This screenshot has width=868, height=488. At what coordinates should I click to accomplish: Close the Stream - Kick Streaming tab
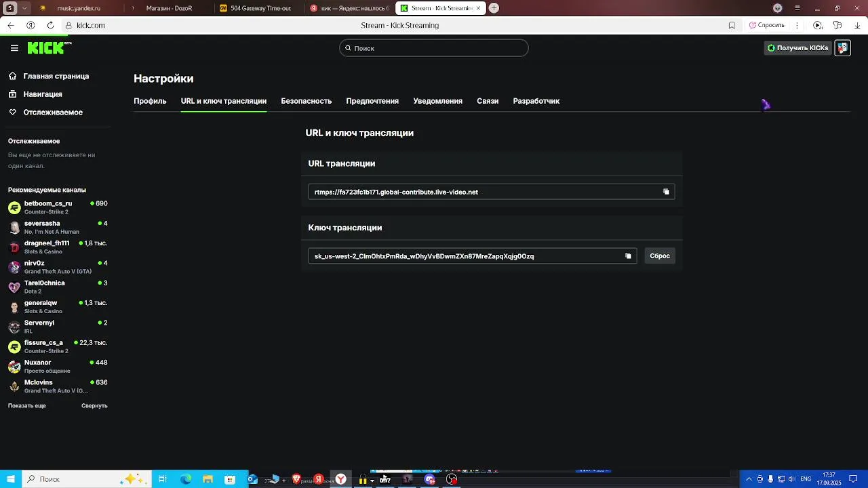[x=479, y=8]
